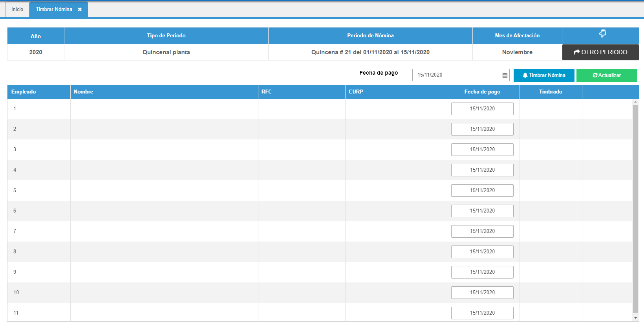The height and width of the screenshot is (328, 644).
Task: Edit payment date for employee 4
Action: [x=482, y=170]
